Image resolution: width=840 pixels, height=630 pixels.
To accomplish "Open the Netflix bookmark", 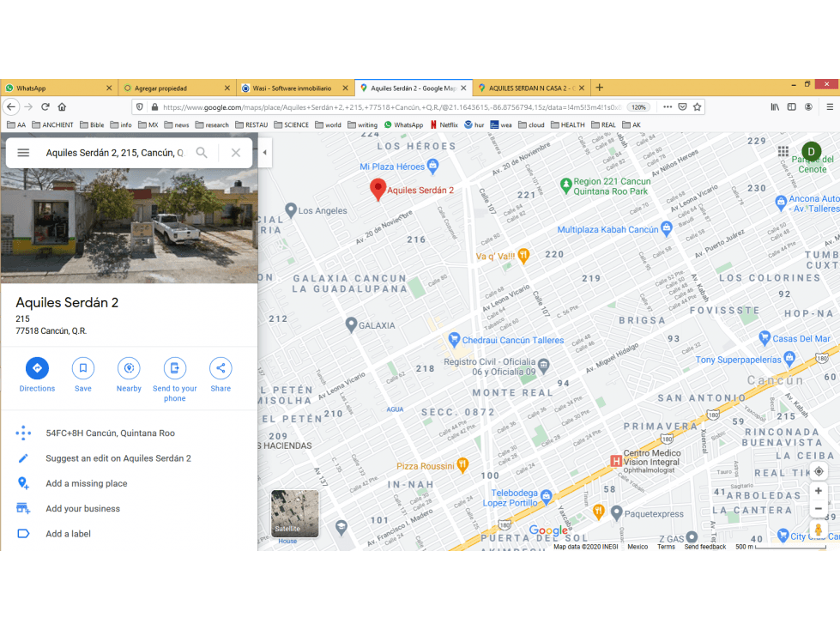I will click(444, 124).
